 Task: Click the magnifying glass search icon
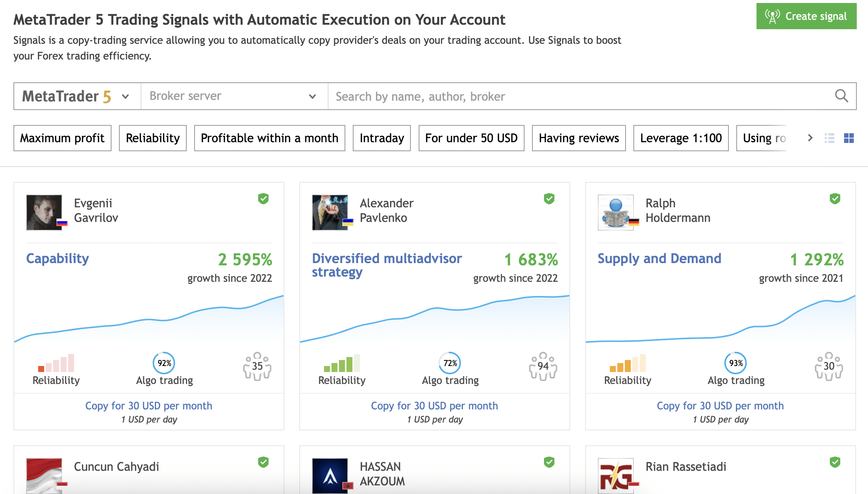[841, 96]
